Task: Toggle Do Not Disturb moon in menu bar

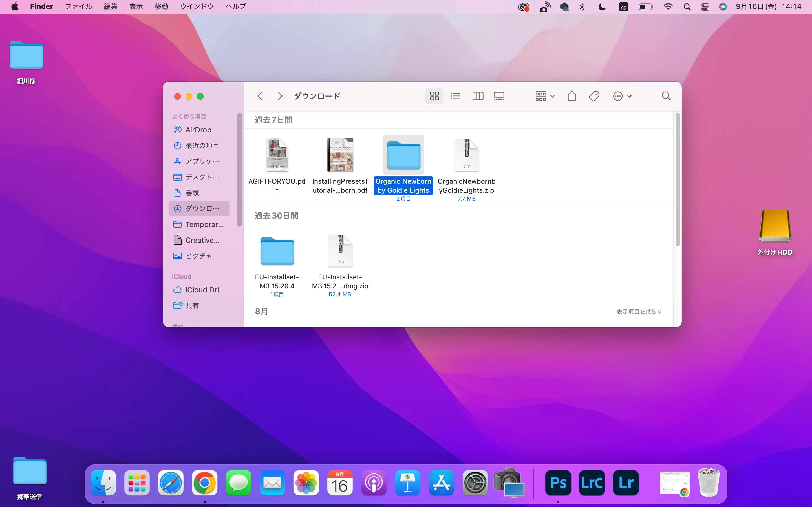Action: [x=602, y=7]
